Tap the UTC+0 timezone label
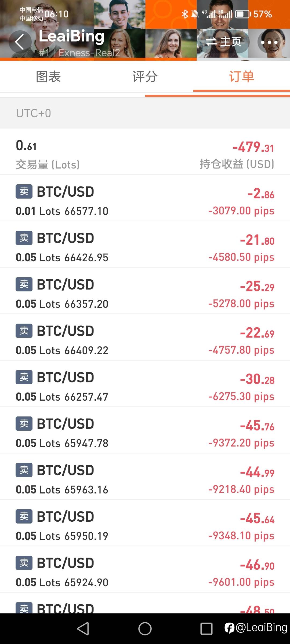The width and height of the screenshot is (290, 644). pyautogui.click(x=34, y=113)
